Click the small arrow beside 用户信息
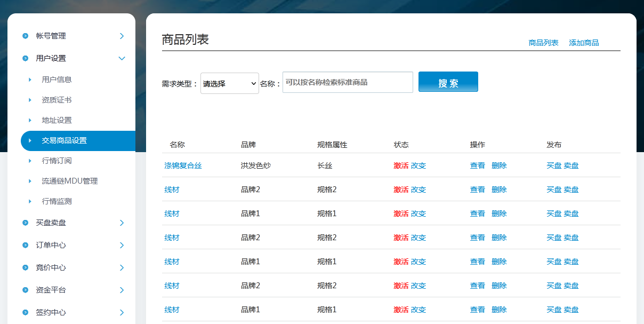The width and height of the screenshot is (644, 324). pyautogui.click(x=30, y=80)
